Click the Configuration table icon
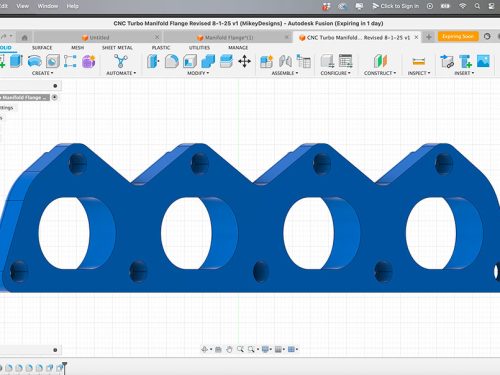500x375 pixels. pyautogui.click(x=346, y=61)
